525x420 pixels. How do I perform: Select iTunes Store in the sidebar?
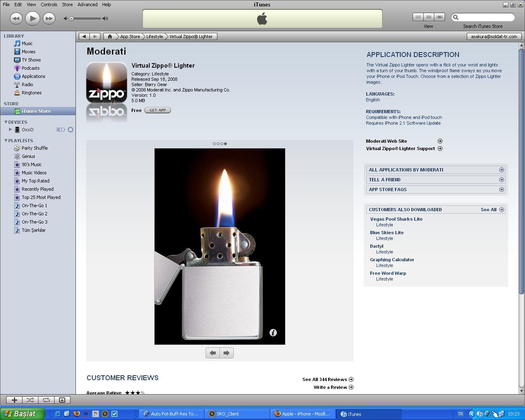[x=38, y=111]
